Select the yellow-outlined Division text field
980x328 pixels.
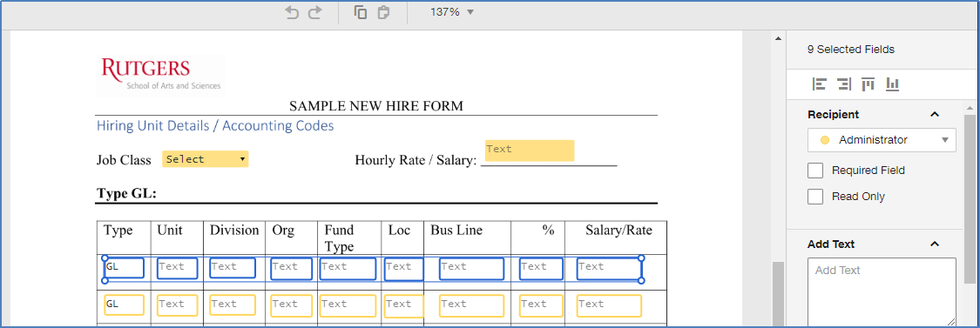point(233,305)
